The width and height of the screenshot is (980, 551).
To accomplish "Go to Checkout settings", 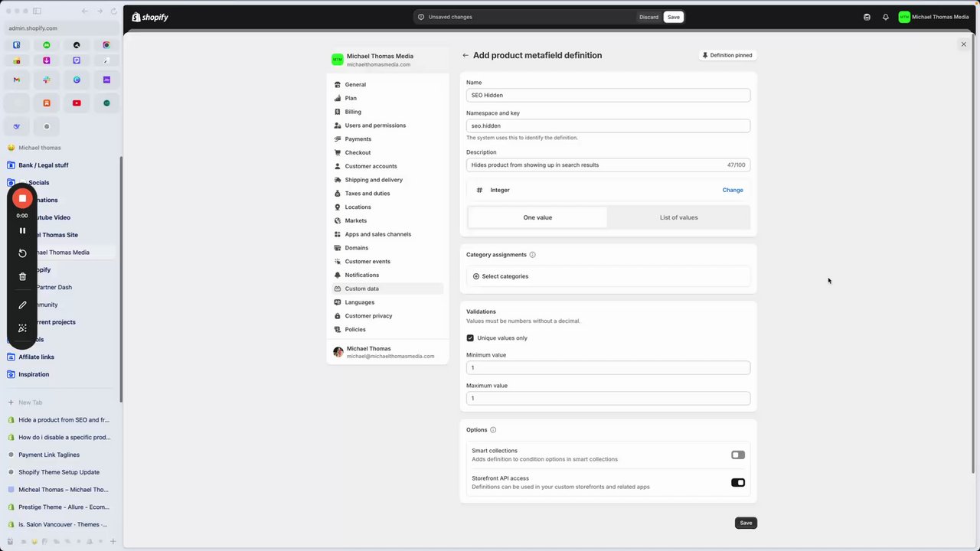I will [x=387, y=152].
